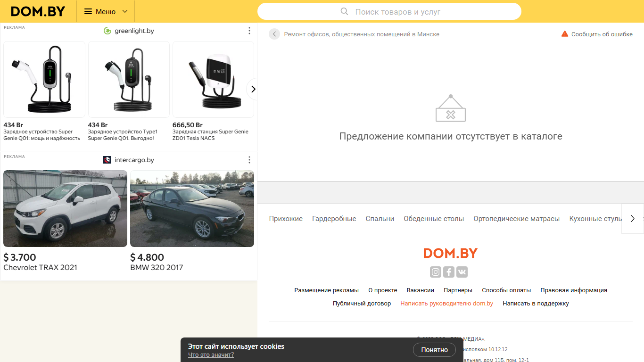Open intercargo.by advertiser link

pyautogui.click(x=134, y=160)
